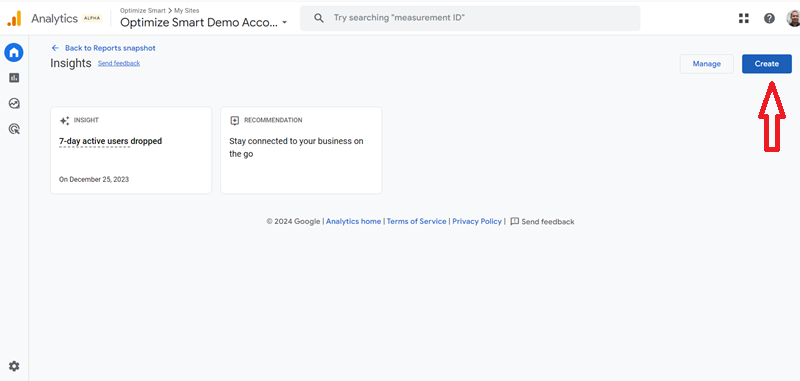The height and width of the screenshot is (381, 800).
Task: Click the © 2024 Google text
Action: 293,221
